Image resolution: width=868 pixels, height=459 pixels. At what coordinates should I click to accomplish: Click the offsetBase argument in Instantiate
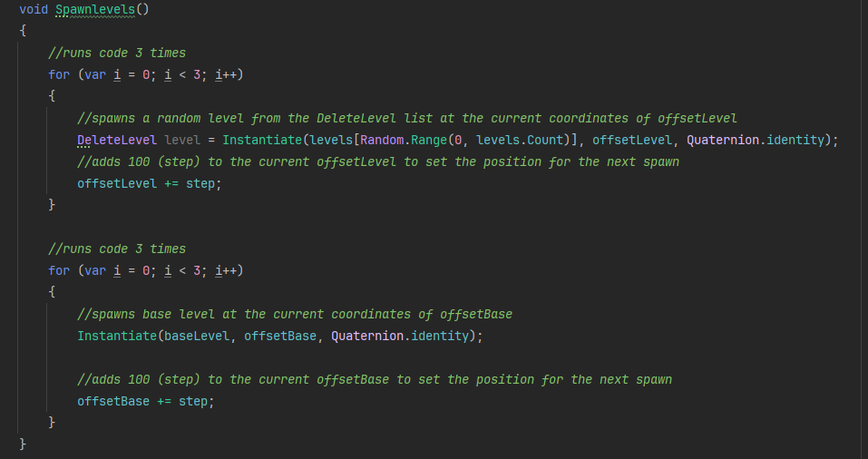(280, 336)
